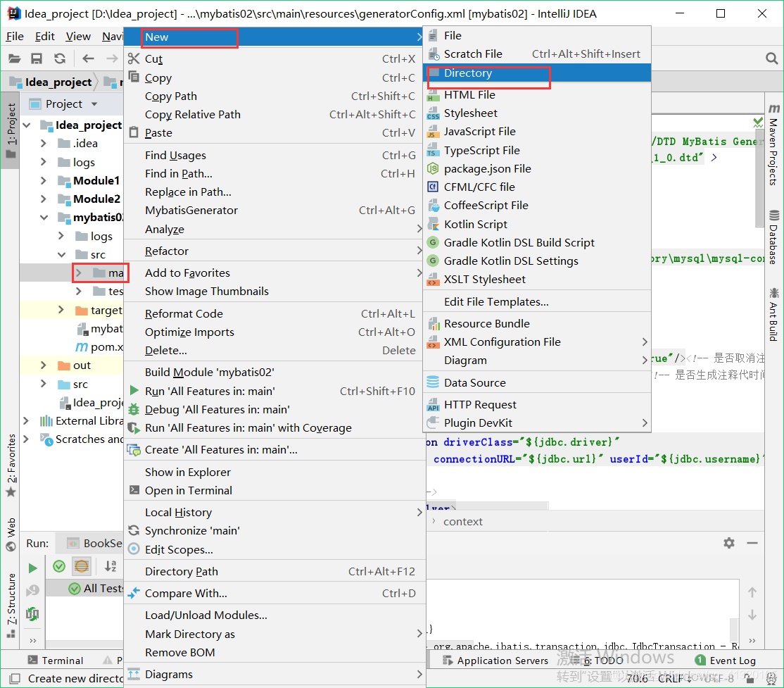Open the 6: TODO tool window button
The image size is (784, 688).
tap(598, 661)
